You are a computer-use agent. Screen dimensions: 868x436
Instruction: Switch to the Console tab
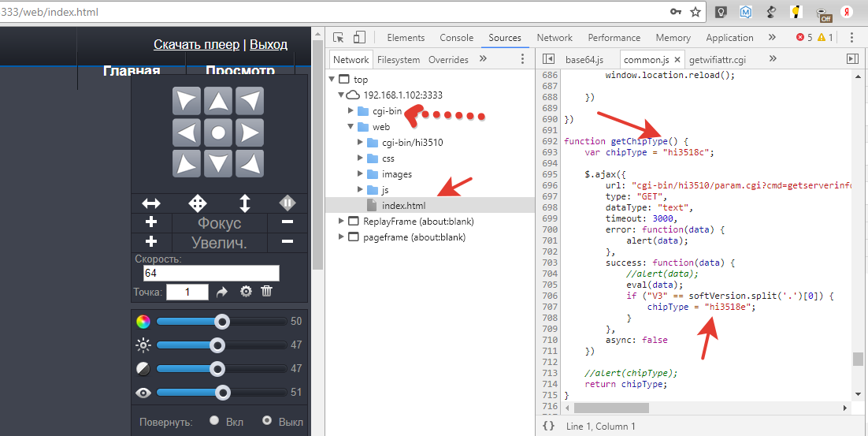coord(456,38)
